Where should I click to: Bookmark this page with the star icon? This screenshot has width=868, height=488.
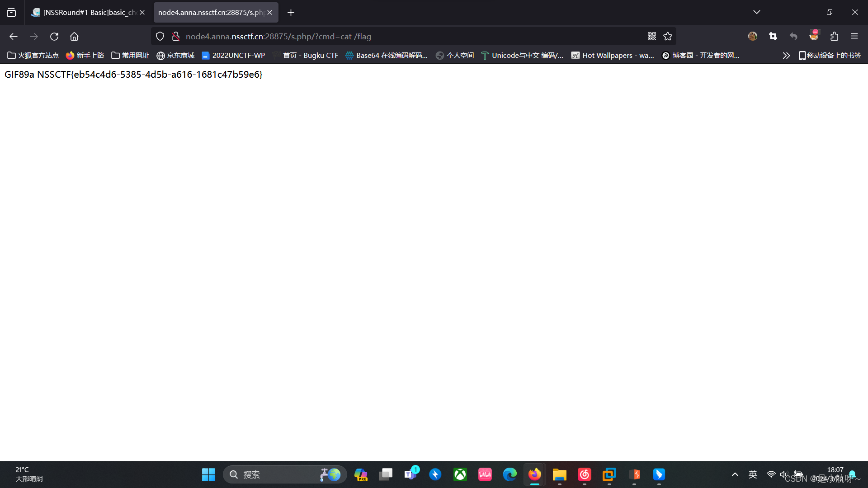(668, 36)
